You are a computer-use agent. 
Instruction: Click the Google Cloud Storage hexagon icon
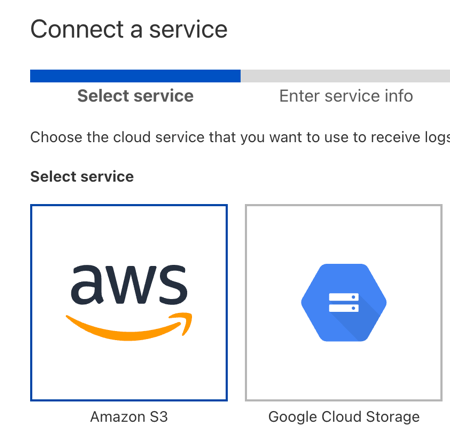[344, 302]
